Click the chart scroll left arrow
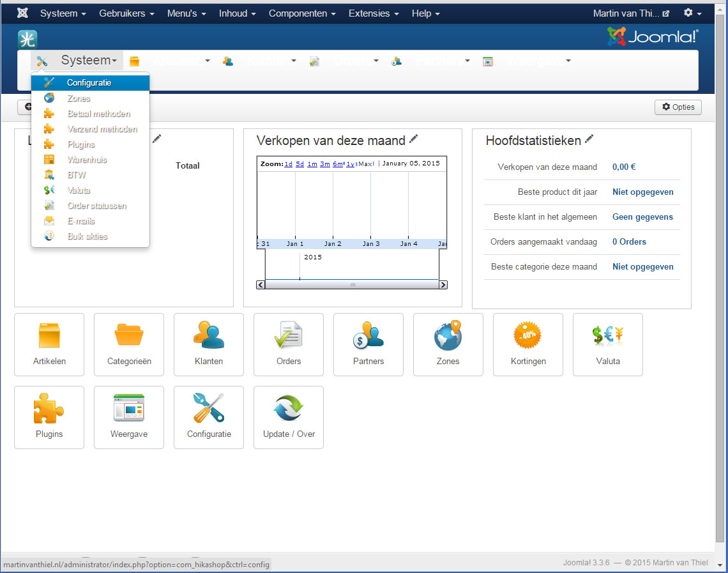 pyautogui.click(x=261, y=285)
